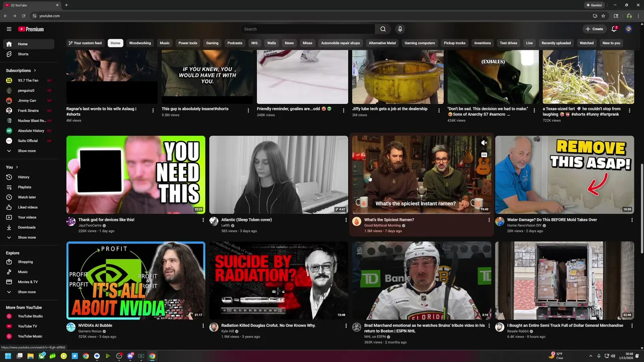Open Watch later list
Image resolution: width=644 pixels, height=362 pixels.
pyautogui.click(x=29, y=197)
